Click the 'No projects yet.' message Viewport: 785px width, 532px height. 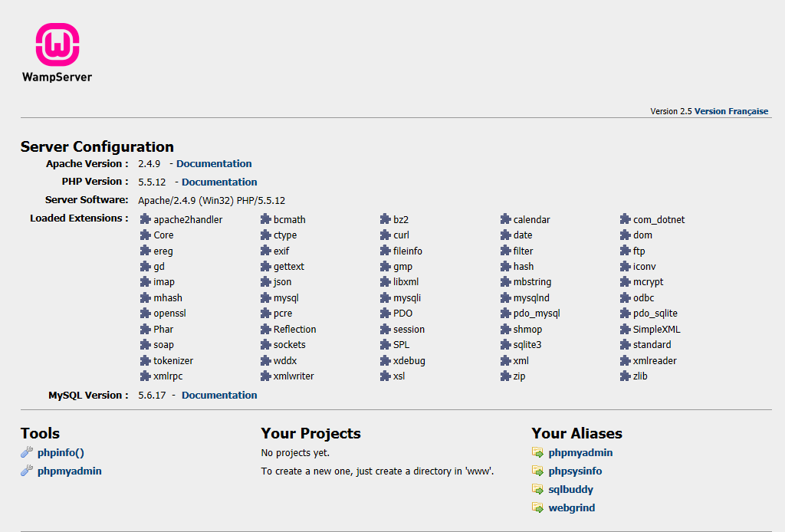tap(295, 453)
